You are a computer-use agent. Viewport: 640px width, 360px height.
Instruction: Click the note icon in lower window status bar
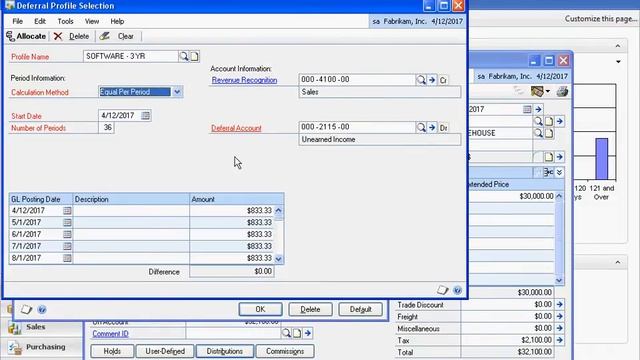[26, 309]
